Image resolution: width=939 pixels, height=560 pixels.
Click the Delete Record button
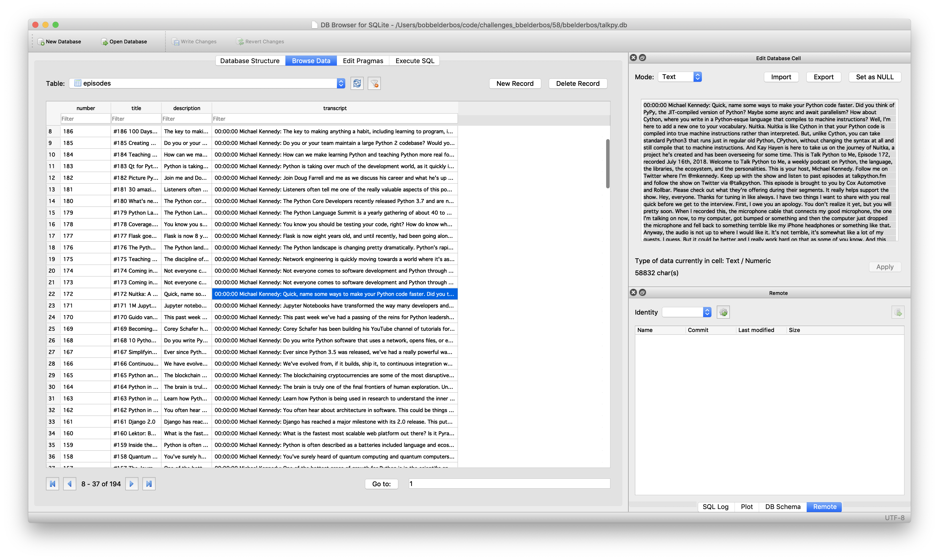click(x=577, y=83)
